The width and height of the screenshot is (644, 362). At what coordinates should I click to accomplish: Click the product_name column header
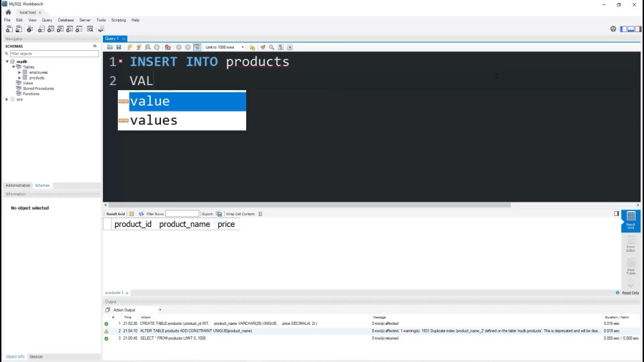tap(185, 224)
